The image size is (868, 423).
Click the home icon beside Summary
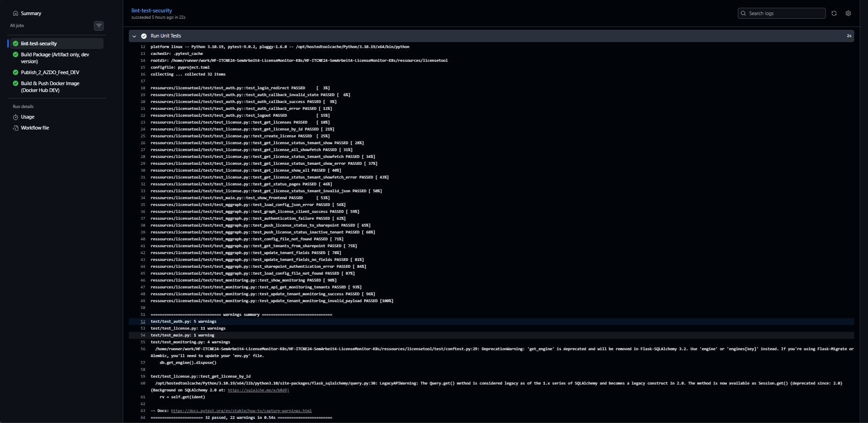15,13
